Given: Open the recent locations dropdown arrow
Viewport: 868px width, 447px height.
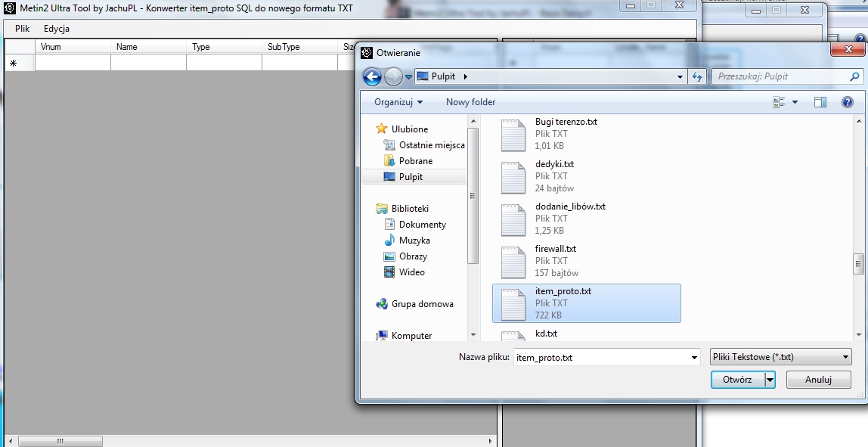Looking at the screenshot, I should point(408,77).
